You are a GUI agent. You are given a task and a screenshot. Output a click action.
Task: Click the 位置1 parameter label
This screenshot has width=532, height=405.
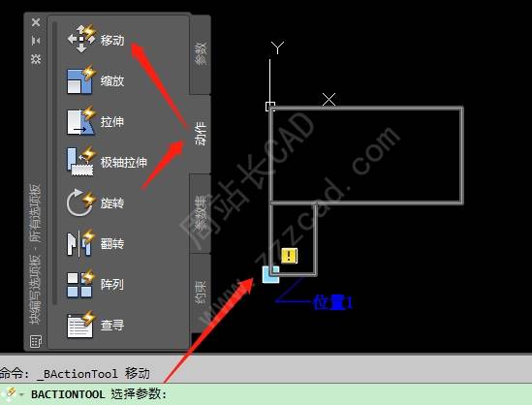[x=332, y=302]
